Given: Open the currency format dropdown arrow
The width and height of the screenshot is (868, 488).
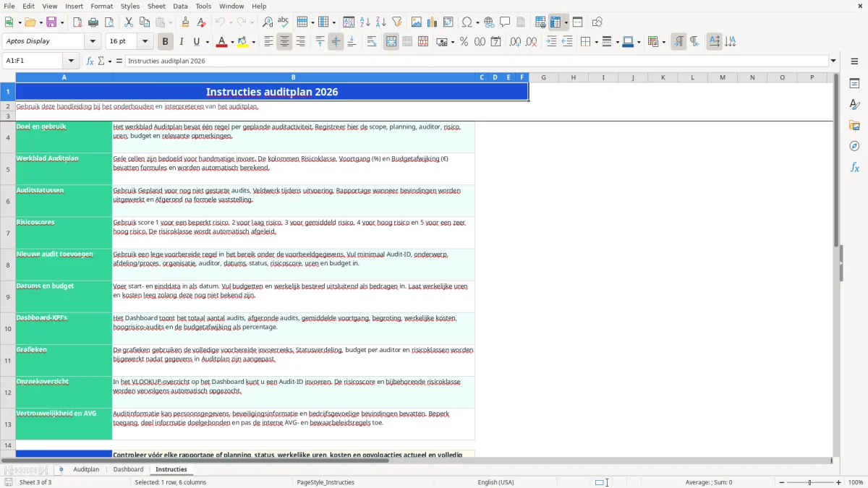Looking at the screenshot, I should pyautogui.click(x=452, y=42).
